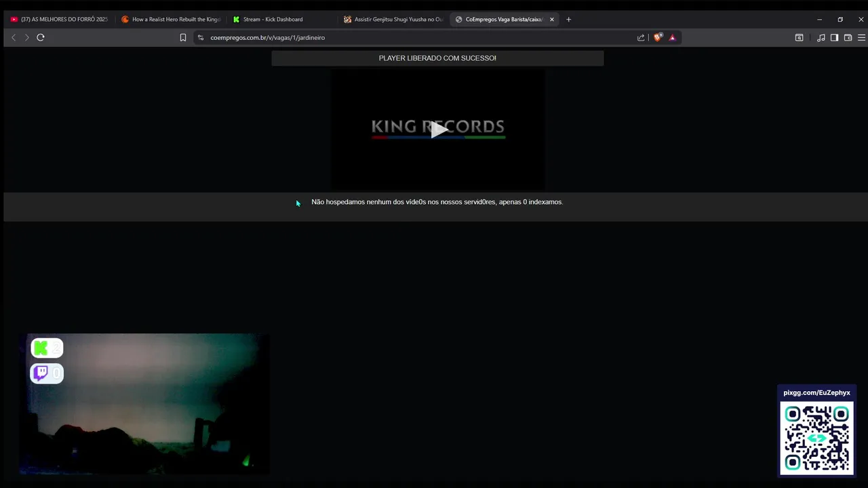The width and height of the screenshot is (868, 488).
Task: Go back to previous page
Action: pyautogui.click(x=14, y=37)
